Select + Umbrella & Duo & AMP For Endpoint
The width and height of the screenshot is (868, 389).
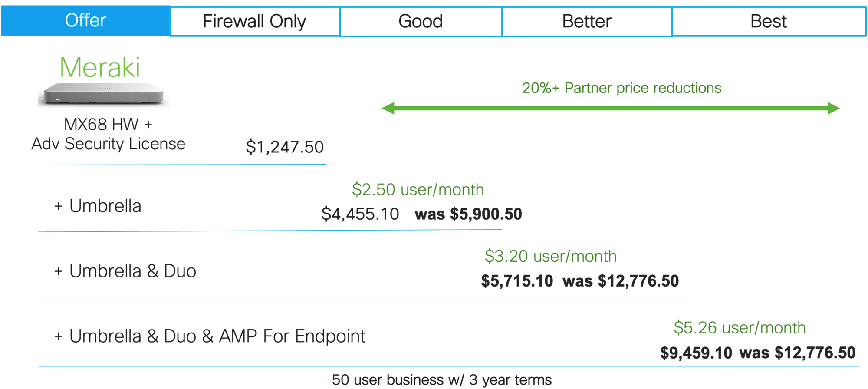click(210, 336)
